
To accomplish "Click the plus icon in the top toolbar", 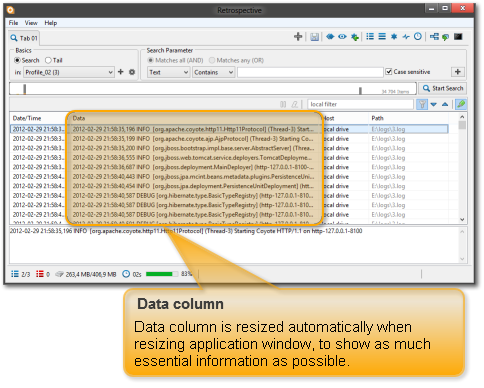I will pyautogui.click(x=298, y=37).
